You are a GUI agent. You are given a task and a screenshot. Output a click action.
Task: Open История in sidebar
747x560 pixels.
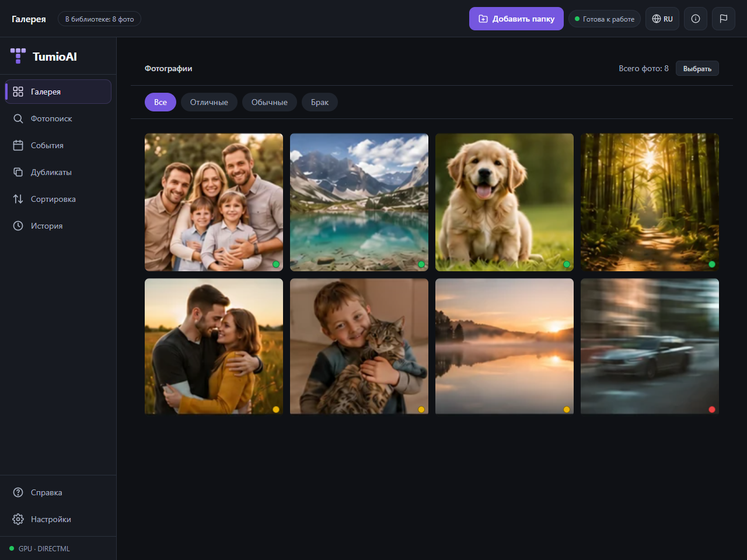(58, 226)
